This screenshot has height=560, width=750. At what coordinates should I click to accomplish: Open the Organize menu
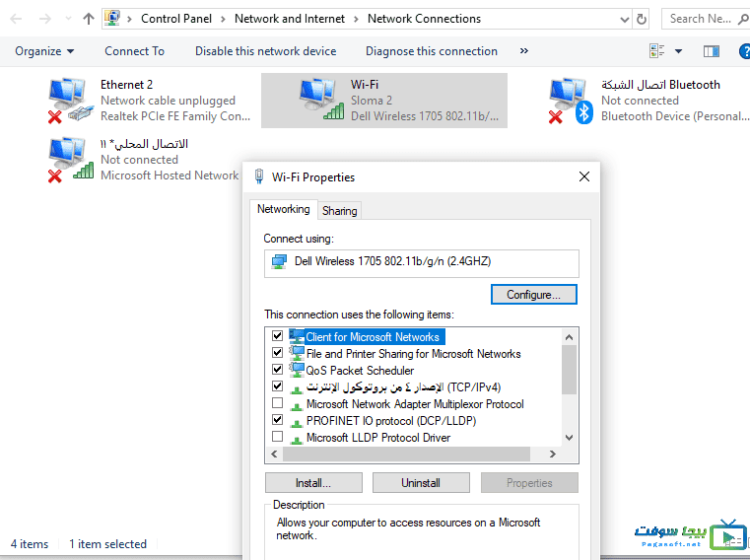pyautogui.click(x=44, y=51)
